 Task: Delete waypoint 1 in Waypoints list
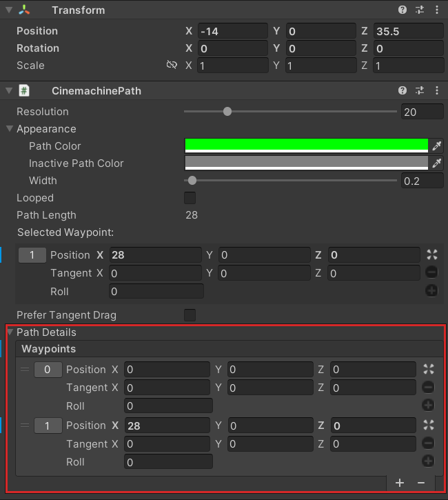[x=428, y=443]
